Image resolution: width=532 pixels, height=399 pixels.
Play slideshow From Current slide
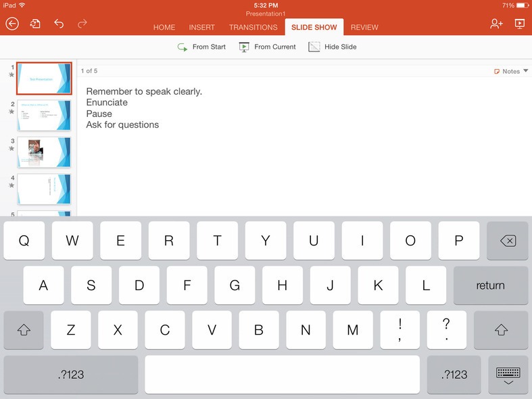[x=268, y=47]
